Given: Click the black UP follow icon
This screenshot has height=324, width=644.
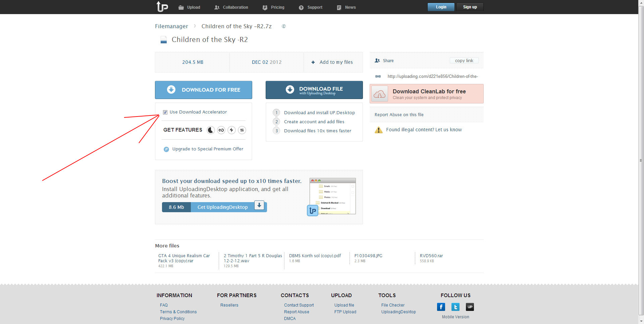Looking at the screenshot, I should pyautogui.click(x=470, y=307).
